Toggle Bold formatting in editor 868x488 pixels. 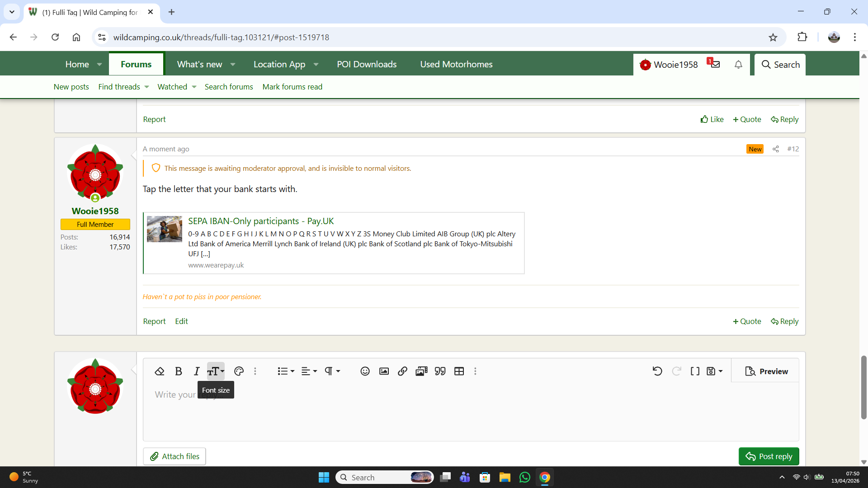click(x=179, y=371)
